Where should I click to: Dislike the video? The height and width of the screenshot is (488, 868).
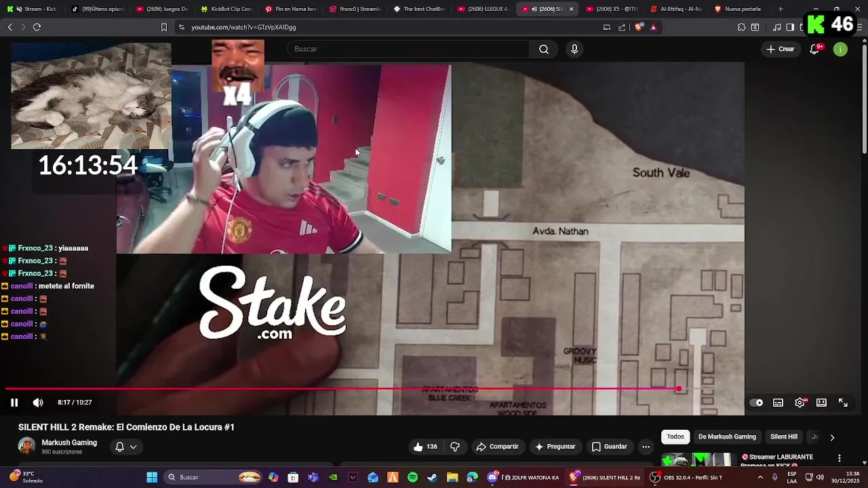click(455, 447)
